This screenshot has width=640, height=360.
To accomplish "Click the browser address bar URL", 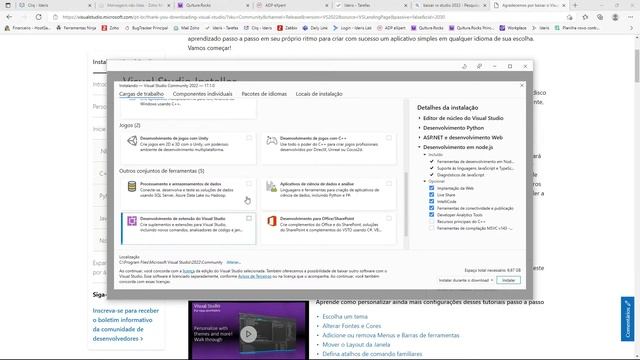I will (x=253, y=17).
